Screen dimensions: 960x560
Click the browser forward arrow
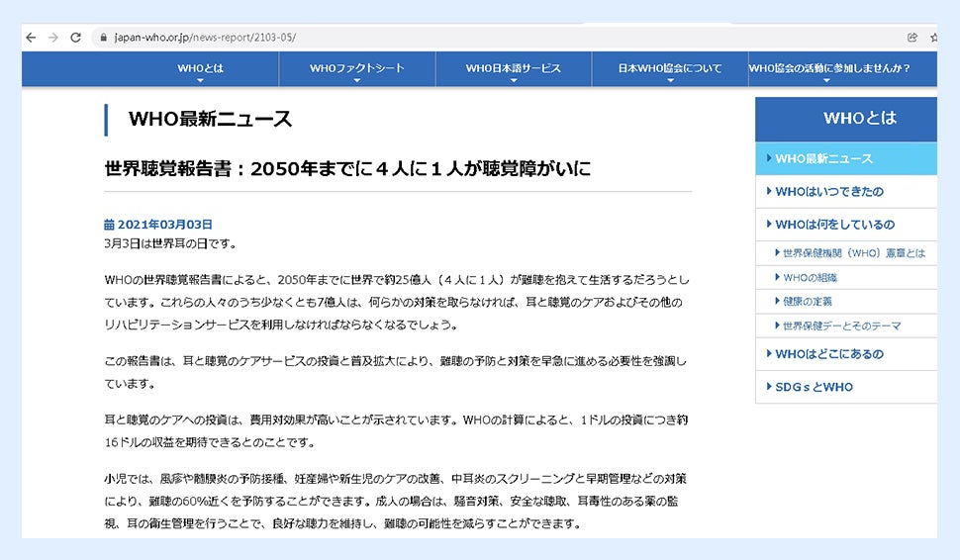coord(53,38)
